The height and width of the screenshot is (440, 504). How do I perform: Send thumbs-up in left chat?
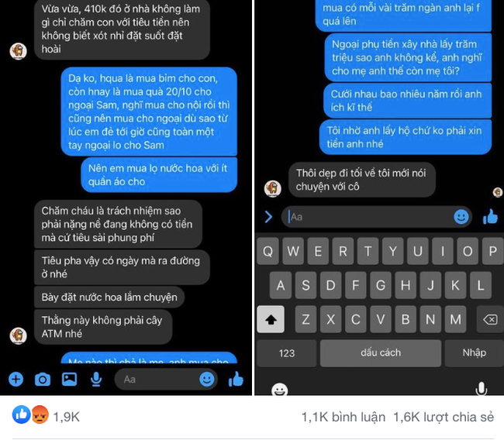[x=236, y=379]
